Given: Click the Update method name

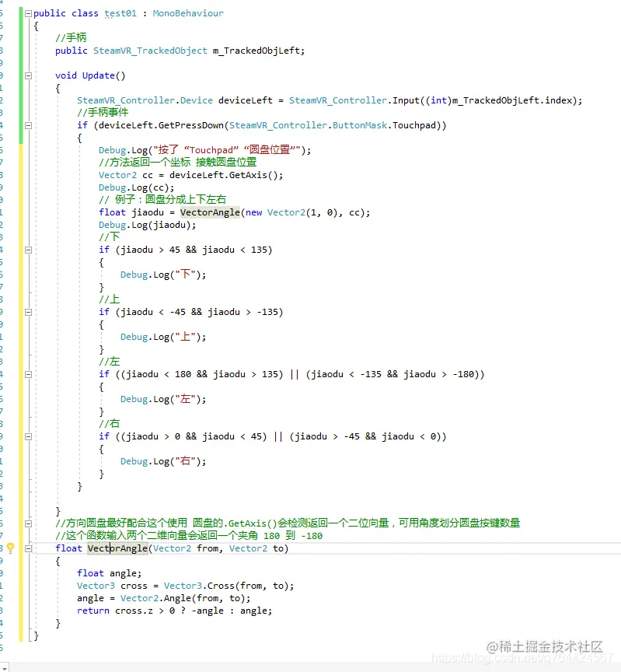Looking at the screenshot, I should click(x=99, y=75).
